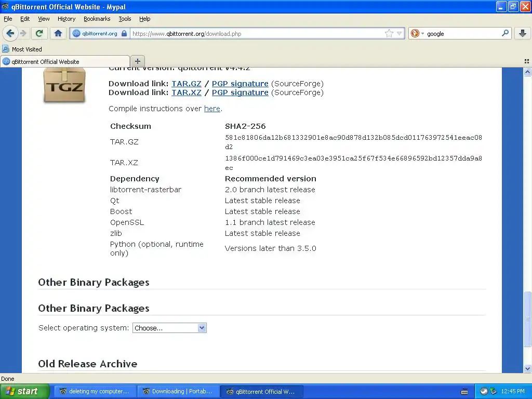
Task: Click the page scrollbar up arrow
Action: click(527, 72)
